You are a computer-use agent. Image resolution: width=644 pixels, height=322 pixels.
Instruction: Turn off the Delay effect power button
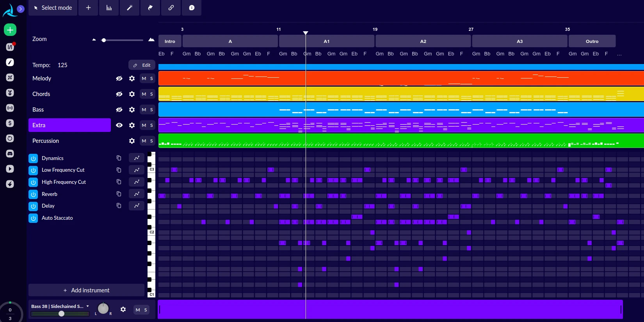point(33,206)
